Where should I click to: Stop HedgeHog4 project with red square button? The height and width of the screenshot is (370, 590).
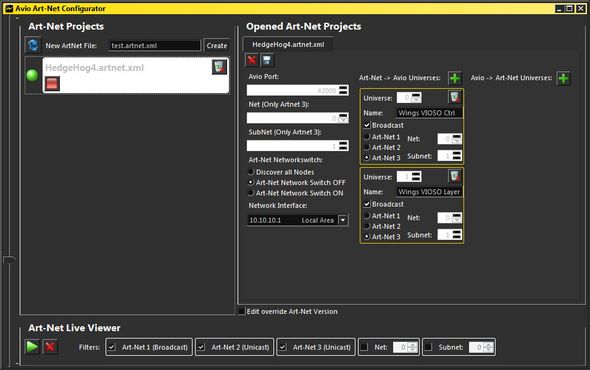pos(52,84)
